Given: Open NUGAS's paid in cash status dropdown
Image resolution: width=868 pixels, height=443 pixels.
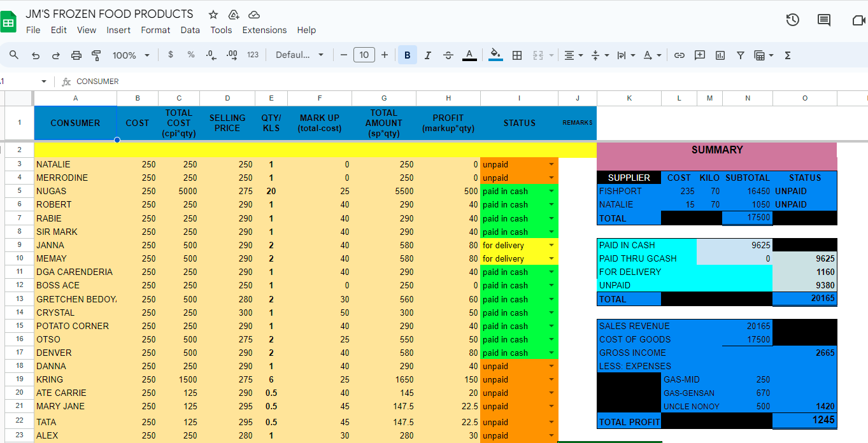Looking at the screenshot, I should click(551, 191).
